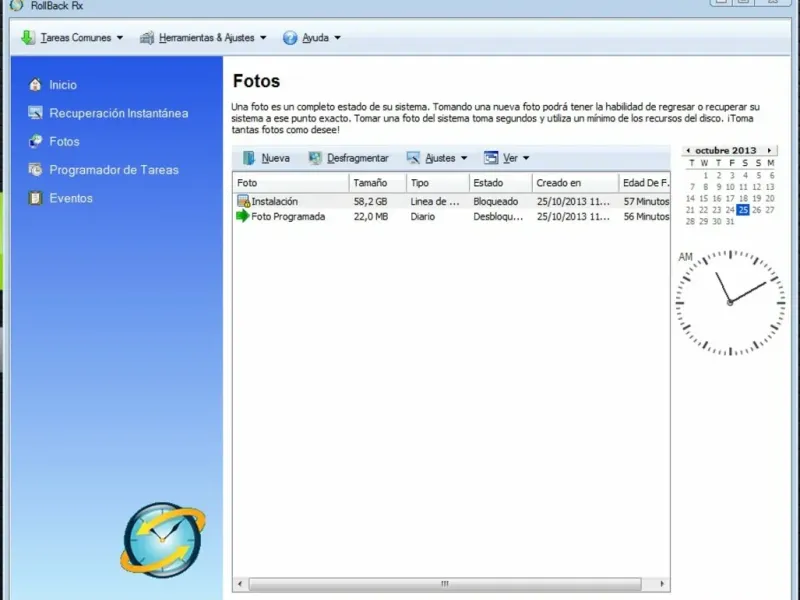Click the Eventos notebook icon
The image size is (800, 600).
35,198
